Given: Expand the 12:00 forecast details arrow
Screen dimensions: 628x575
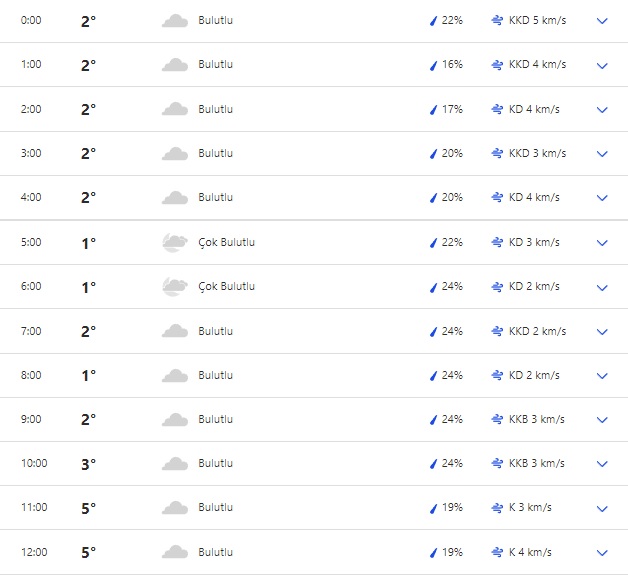Looking at the screenshot, I should (x=602, y=553).
